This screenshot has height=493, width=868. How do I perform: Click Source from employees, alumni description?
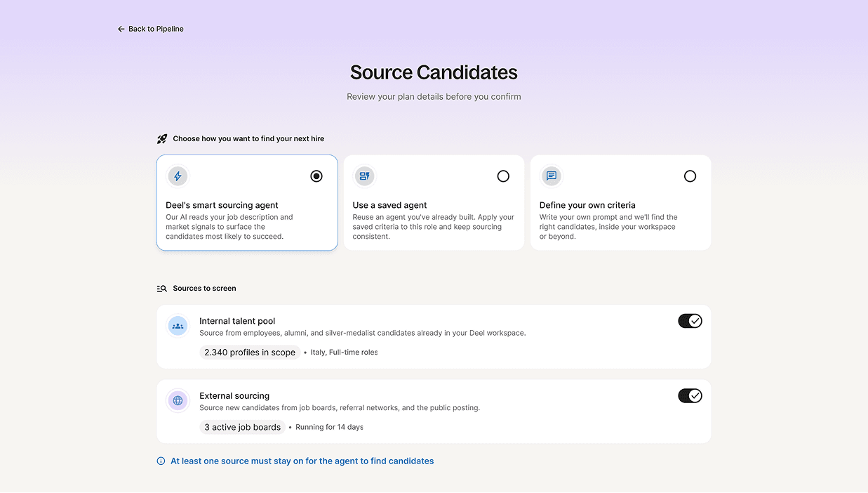(x=363, y=333)
